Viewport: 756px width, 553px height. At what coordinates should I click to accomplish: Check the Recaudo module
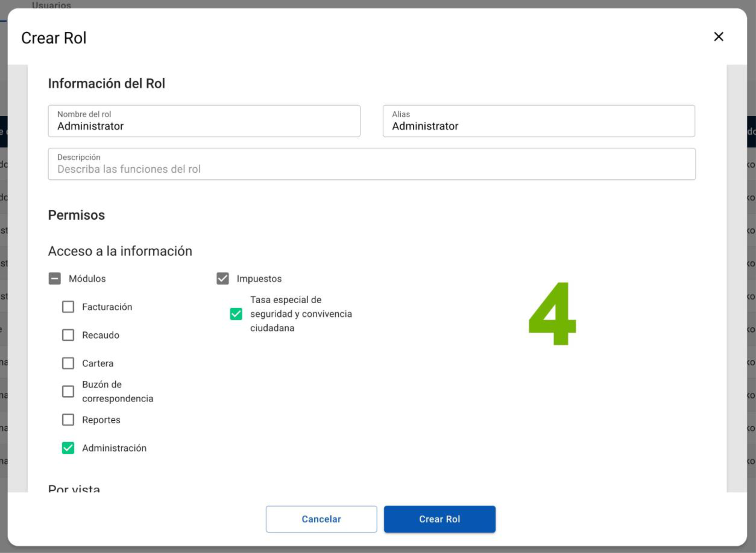68,335
